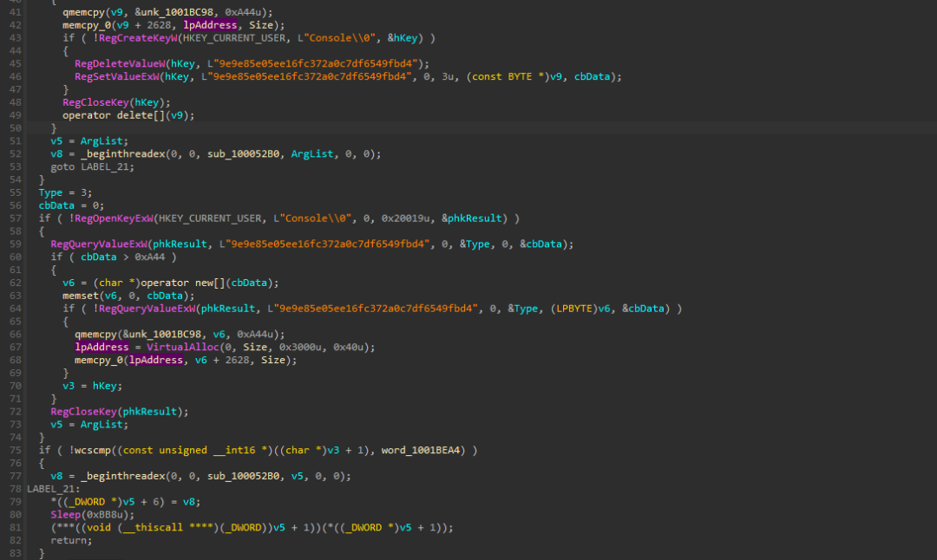Viewport: 937px width, 560px height.
Task: Select the goto LABEL_21 statement
Action: click(x=93, y=167)
